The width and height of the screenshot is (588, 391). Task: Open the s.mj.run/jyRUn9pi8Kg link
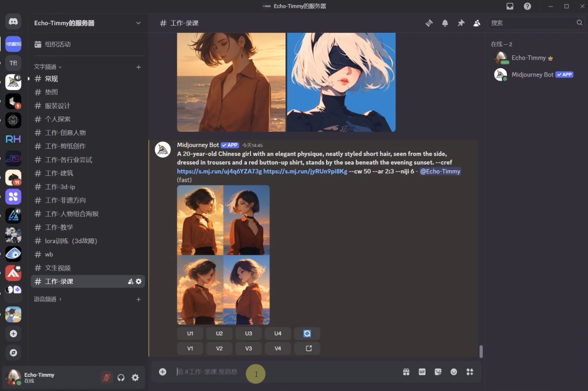click(x=305, y=171)
